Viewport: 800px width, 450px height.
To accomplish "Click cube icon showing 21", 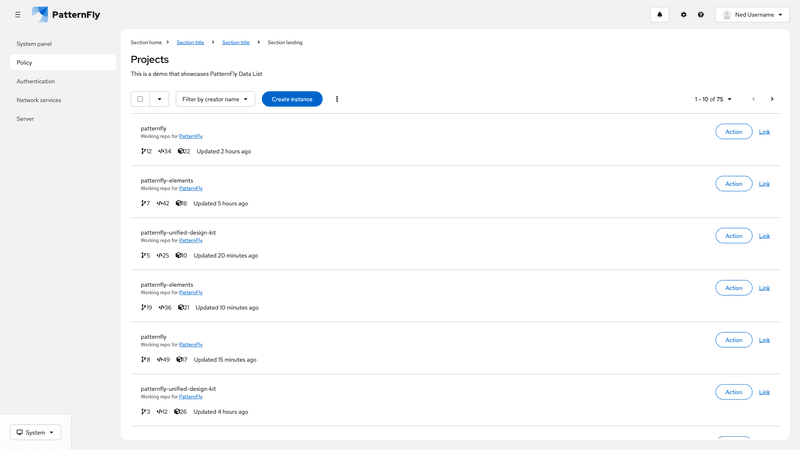I will (181, 307).
